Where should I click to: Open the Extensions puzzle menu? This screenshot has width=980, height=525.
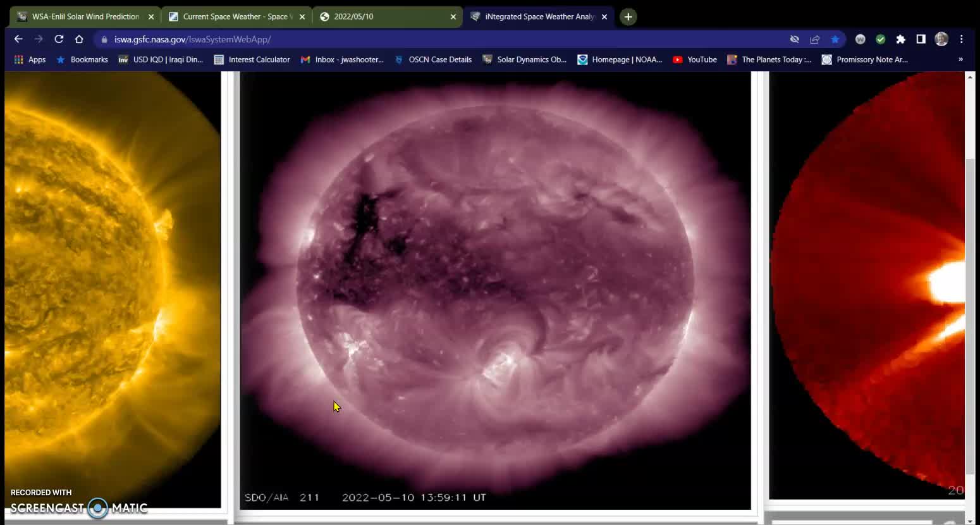(900, 39)
